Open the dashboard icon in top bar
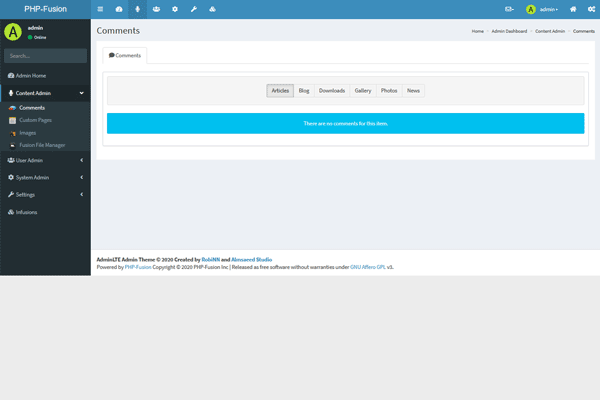The image size is (600, 400). [119, 9]
